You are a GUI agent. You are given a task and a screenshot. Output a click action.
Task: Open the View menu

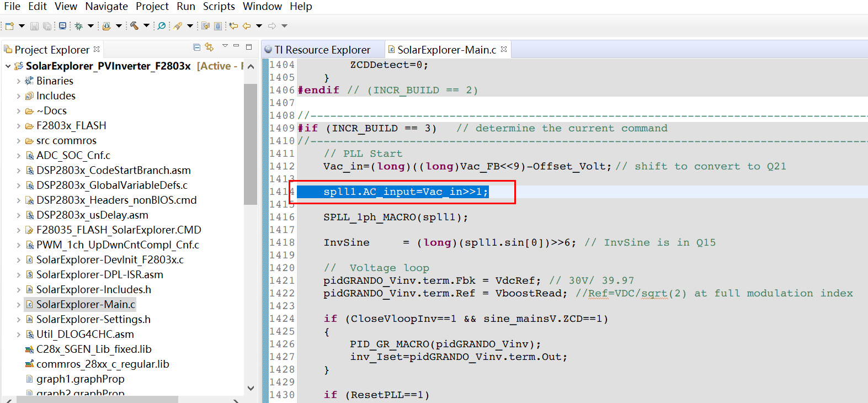pos(66,7)
